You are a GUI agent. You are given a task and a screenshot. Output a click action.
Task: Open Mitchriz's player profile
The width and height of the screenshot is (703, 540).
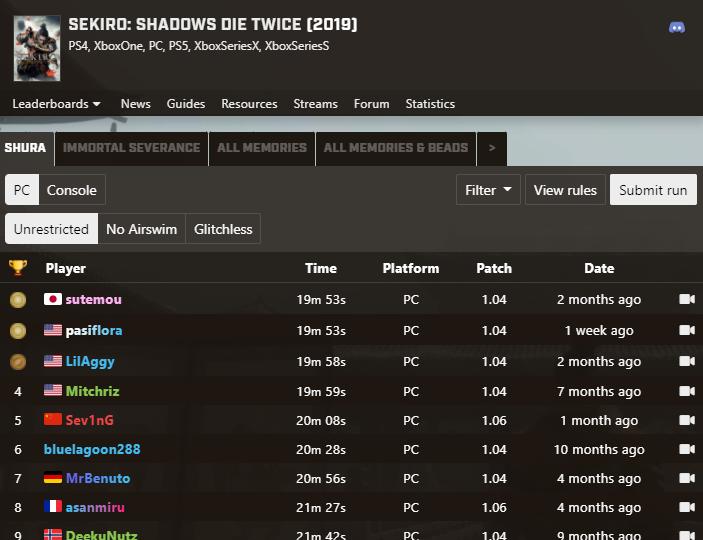point(92,391)
